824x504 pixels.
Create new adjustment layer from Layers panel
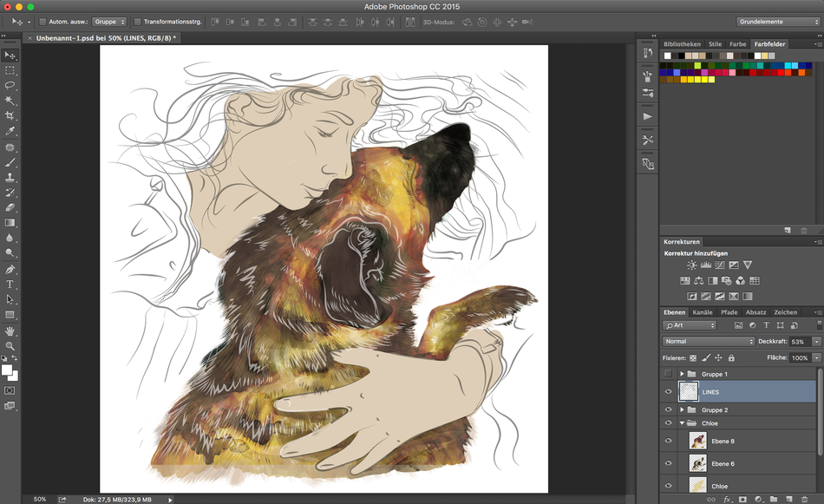point(758,500)
